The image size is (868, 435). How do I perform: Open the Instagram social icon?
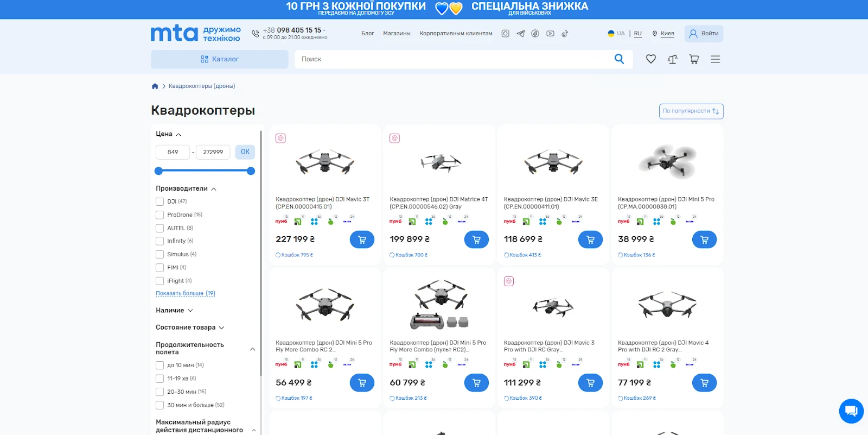(505, 34)
